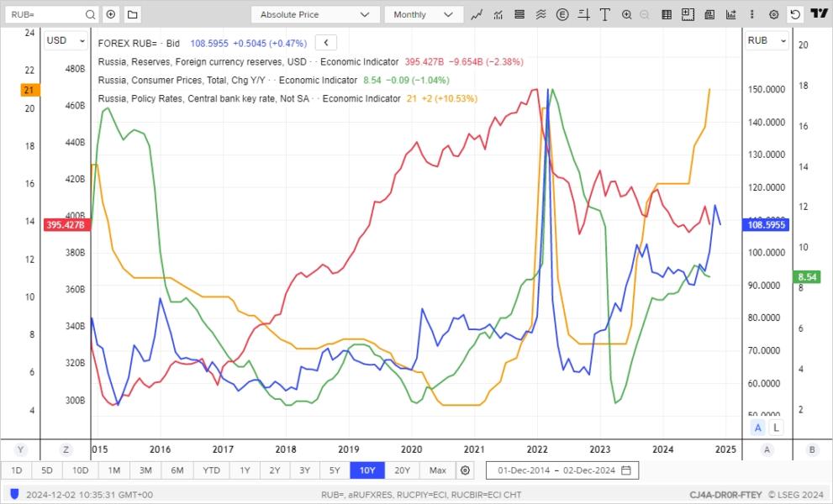The image size is (833, 504).
Task: Click the reset undo arrow icon
Action: [x=795, y=14]
